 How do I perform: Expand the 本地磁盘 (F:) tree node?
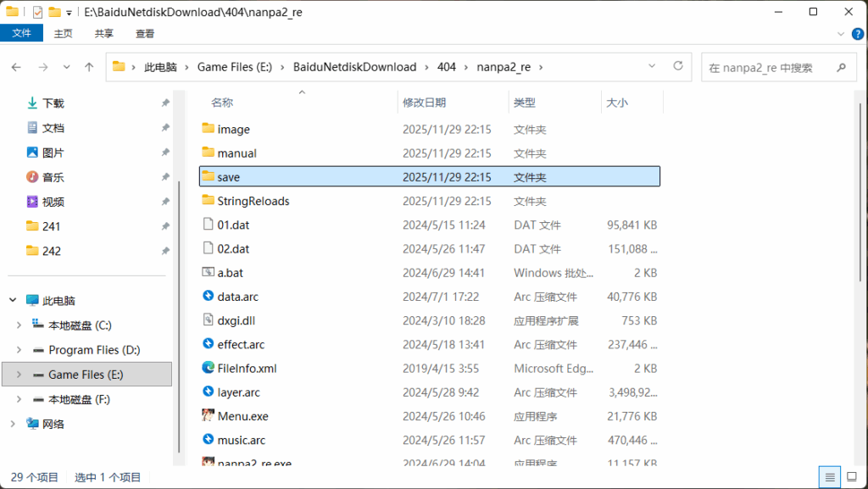[19, 399]
